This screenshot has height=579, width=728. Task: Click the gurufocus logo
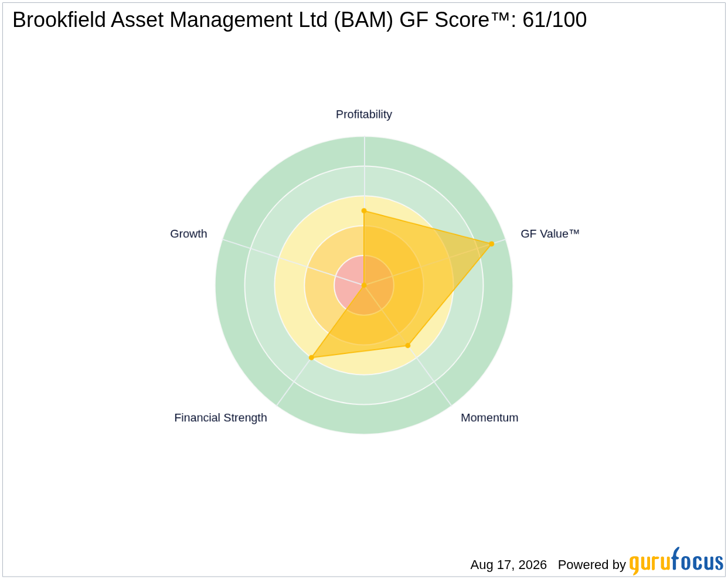676,561
